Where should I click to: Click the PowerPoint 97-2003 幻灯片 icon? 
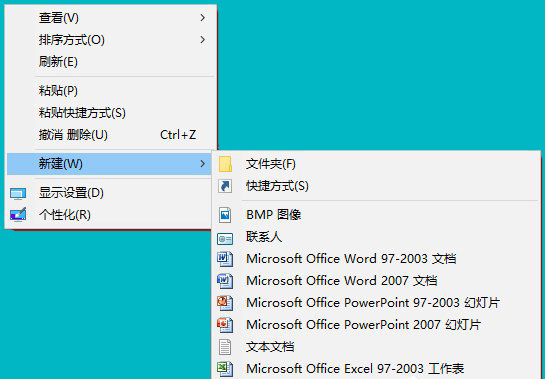coord(225,303)
